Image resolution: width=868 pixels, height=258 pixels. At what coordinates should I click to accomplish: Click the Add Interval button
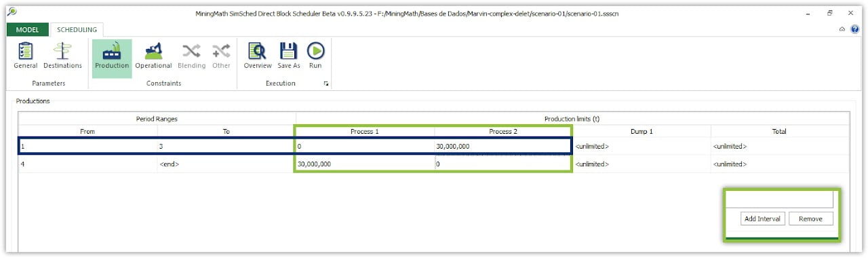(763, 219)
